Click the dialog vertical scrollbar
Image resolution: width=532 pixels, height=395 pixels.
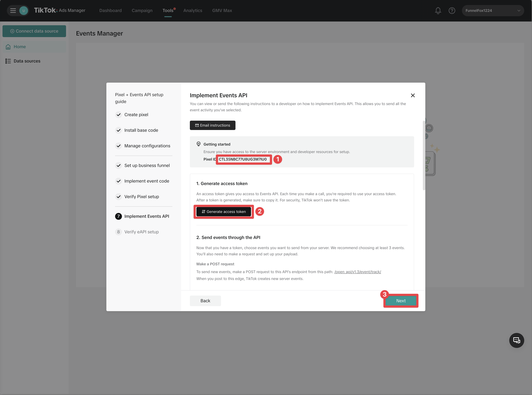424,155
